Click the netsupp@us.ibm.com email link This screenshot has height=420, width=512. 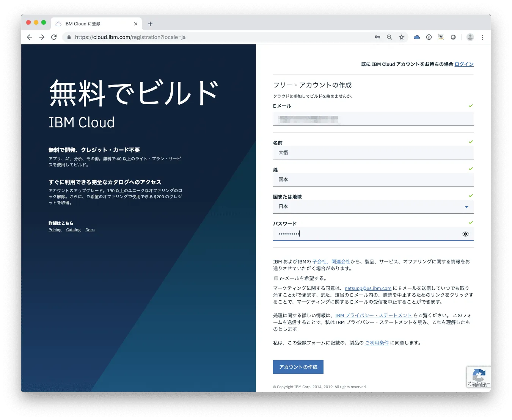[x=368, y=288]
